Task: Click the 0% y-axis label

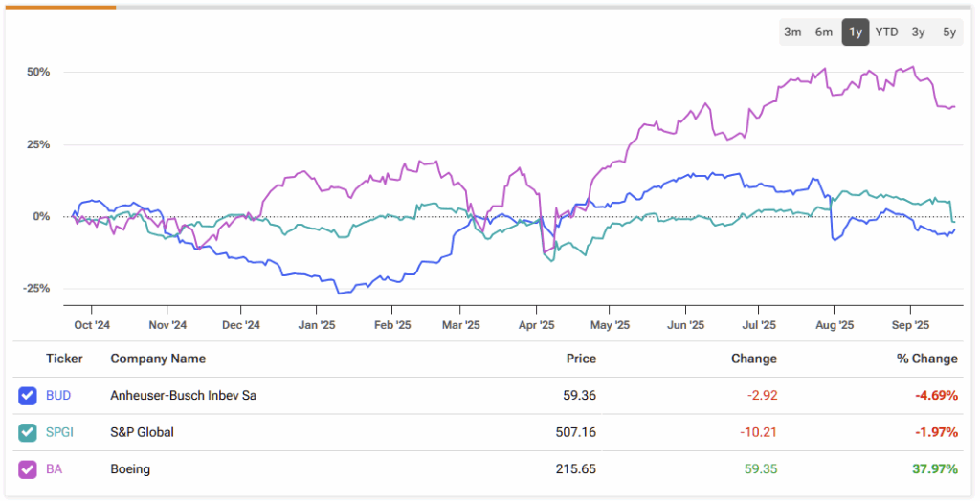Action: (41, 217)
